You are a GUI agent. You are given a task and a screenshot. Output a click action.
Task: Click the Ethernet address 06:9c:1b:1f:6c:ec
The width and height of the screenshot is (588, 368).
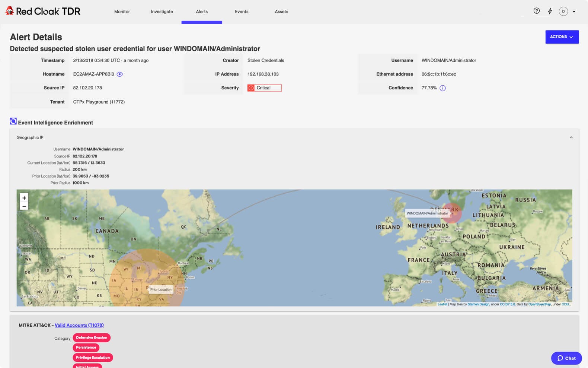439,74
